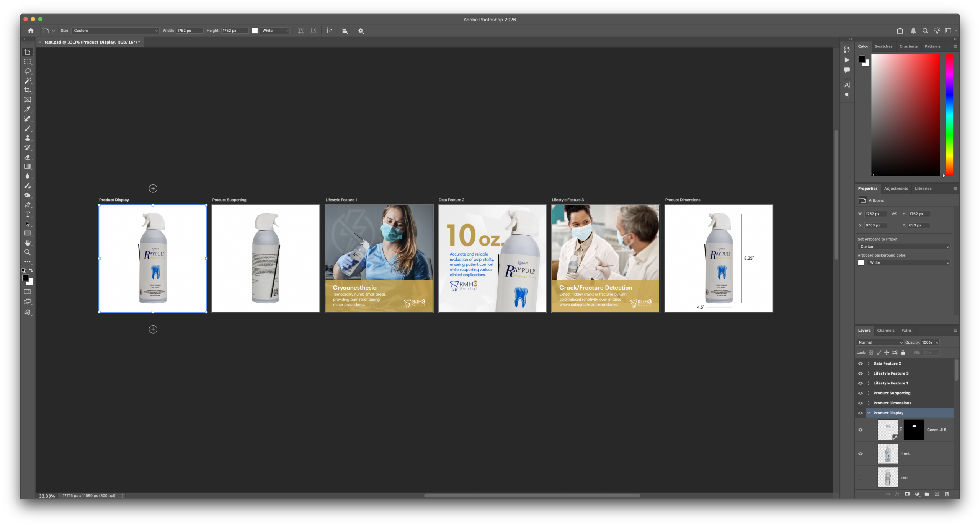Image resolution: width=980 pixels, height=526 pixels.
Task: Pick the Eyedropper tool
Action: click(x=28, y=109)
